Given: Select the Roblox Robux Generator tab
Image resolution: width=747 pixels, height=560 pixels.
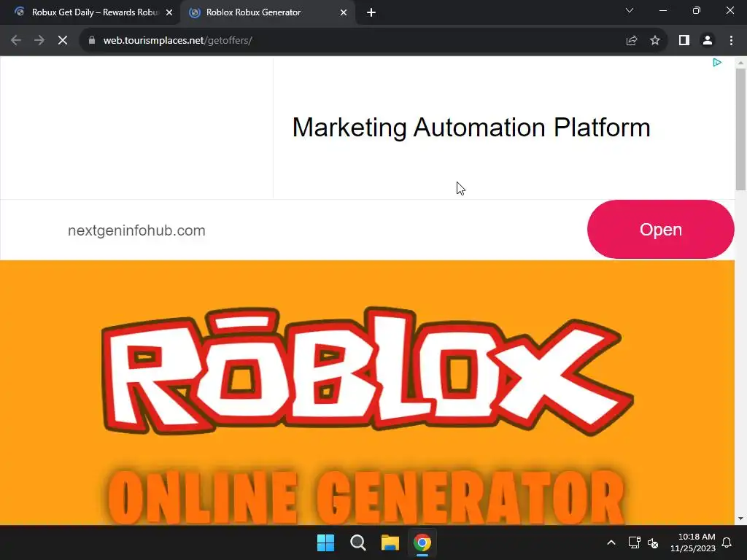Looking at the screenshot, I should pyautogui.click(x=267, y=12).
